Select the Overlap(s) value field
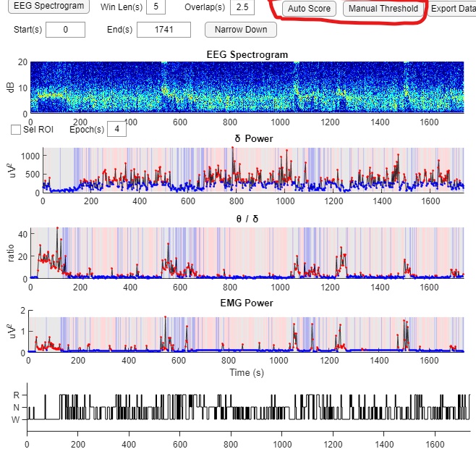The height and width of the screenshot is (449, 476). (x=242, y=7)
